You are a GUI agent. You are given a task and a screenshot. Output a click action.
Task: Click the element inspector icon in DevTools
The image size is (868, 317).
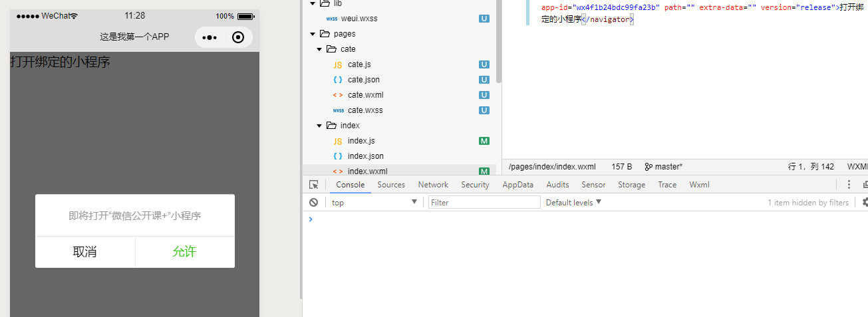314,185
